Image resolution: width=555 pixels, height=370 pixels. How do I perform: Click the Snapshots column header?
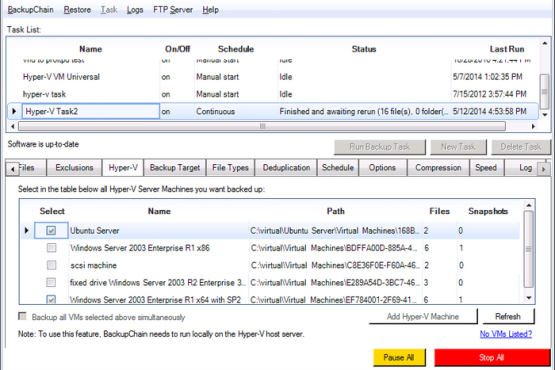click(x=488, y=211)
